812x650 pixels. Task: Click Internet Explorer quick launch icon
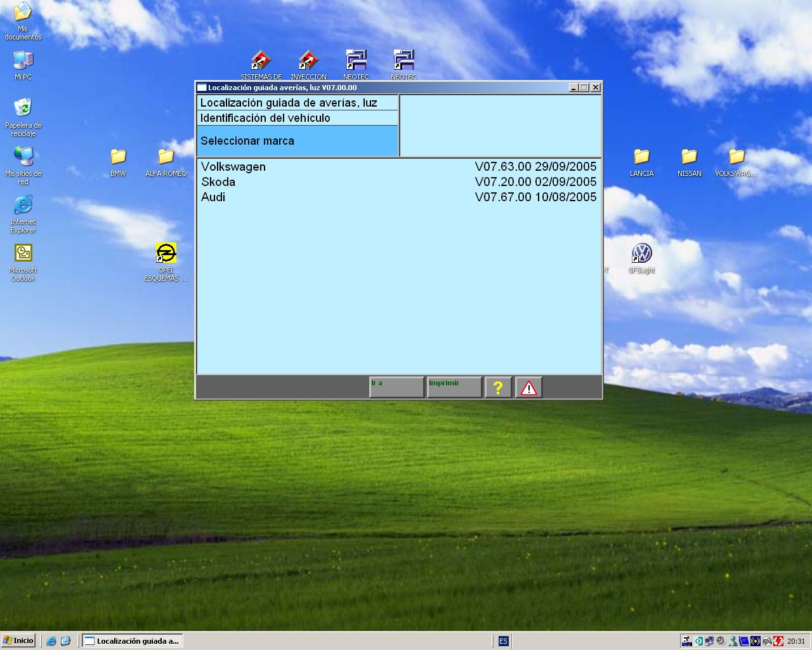point(51,641)
